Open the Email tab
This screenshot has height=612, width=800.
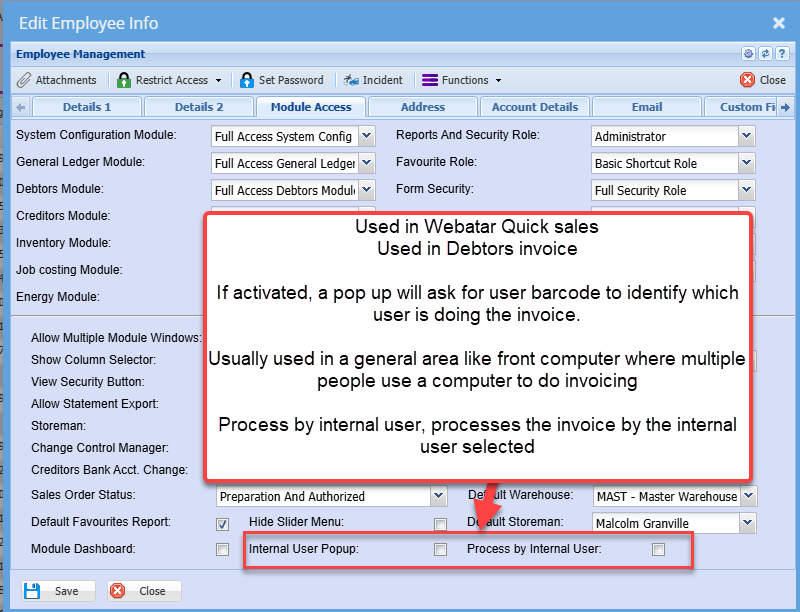point(647,107)
